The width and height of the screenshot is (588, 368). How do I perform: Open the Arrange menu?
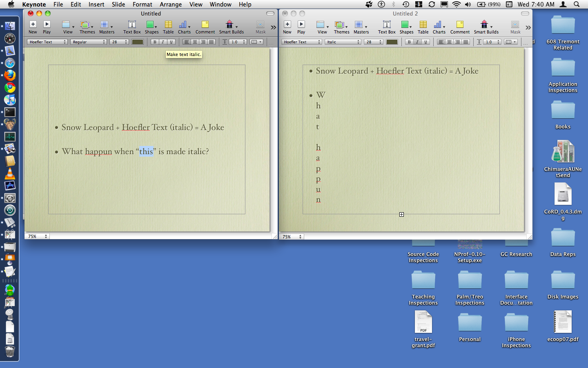tap(171, 4)
